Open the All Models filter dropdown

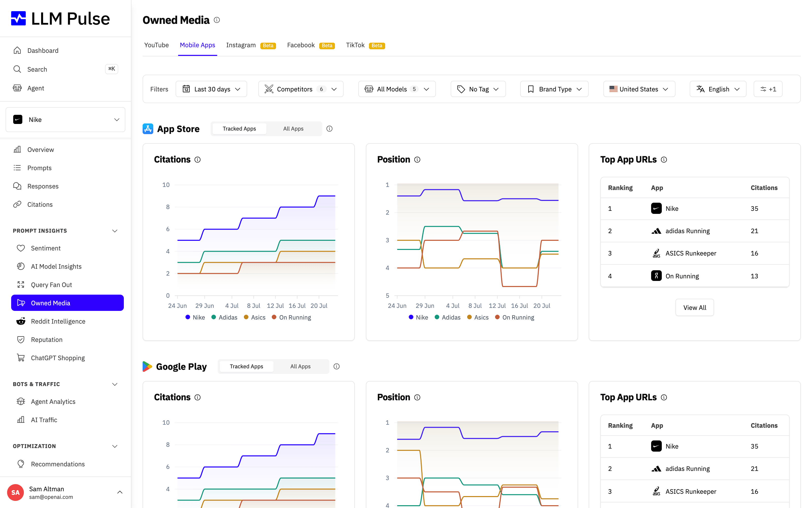(x=397, y=89)
